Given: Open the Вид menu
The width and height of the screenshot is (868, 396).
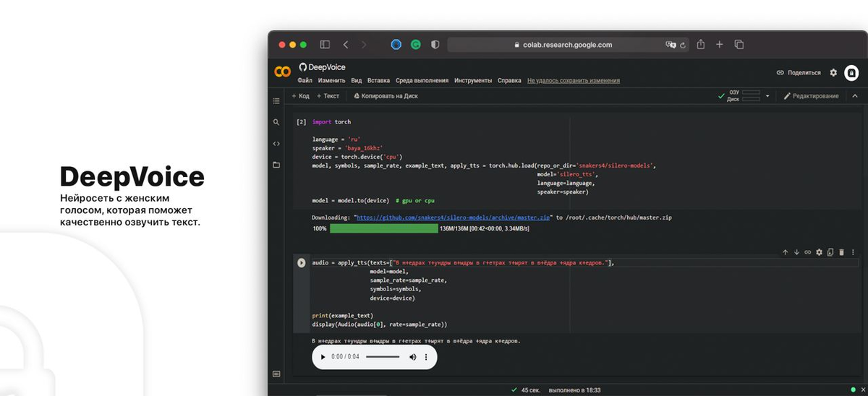Looking at the screenshot, I should click(357, 80).
